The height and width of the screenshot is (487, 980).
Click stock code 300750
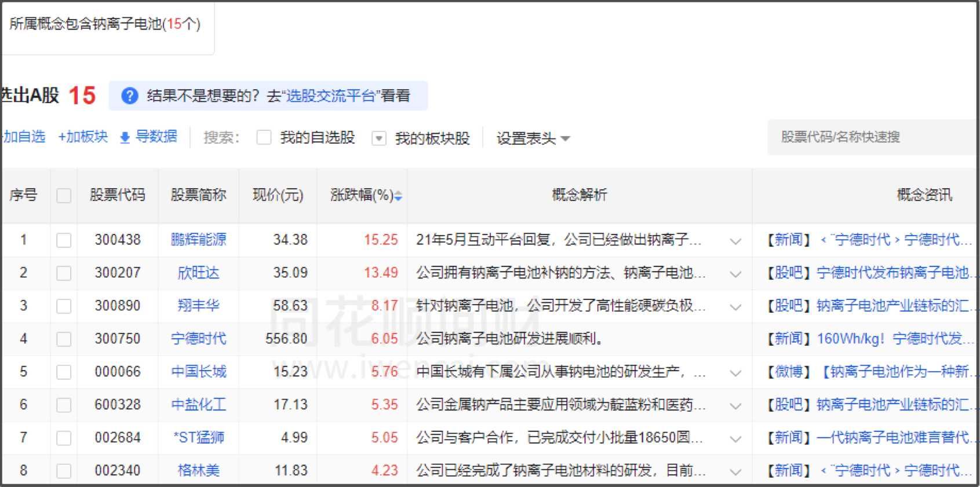tap(118, 339)
